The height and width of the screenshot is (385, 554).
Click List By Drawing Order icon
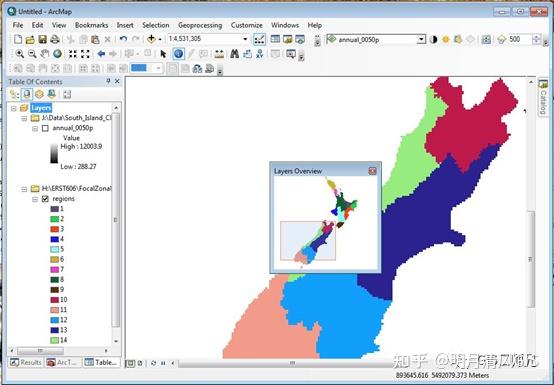14,94
